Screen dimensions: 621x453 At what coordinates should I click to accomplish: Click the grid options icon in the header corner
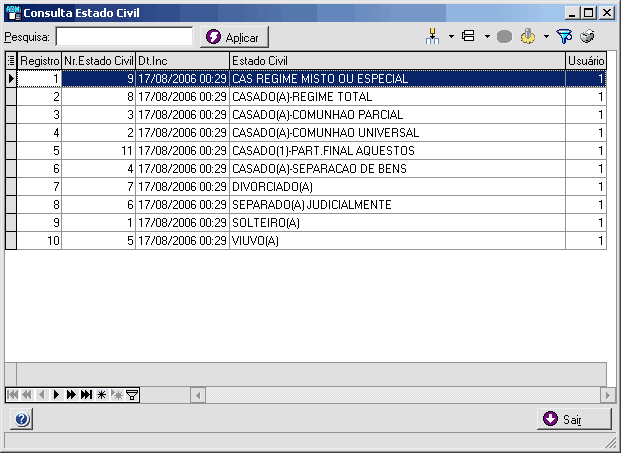[11, 61]
